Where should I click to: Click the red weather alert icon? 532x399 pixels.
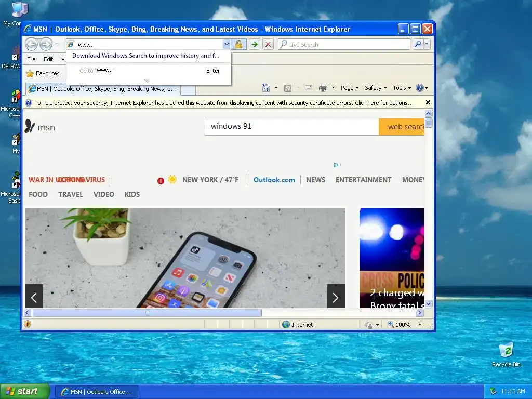[161, 181]
